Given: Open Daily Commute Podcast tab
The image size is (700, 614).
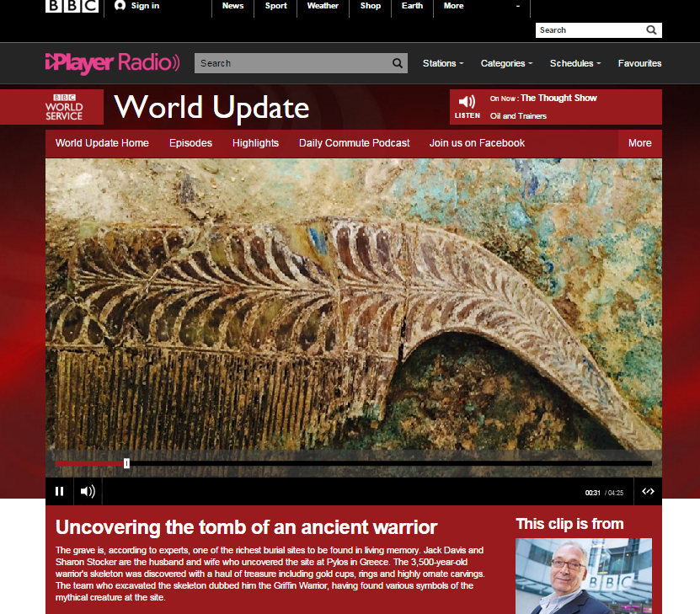Looking at the screenshot, I should point(354,143).
